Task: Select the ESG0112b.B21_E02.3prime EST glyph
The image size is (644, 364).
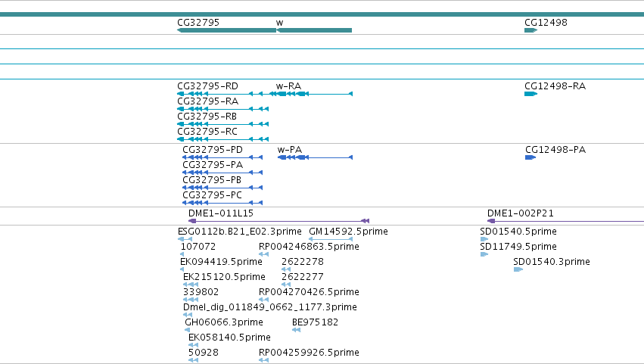Action: [185, 239]
